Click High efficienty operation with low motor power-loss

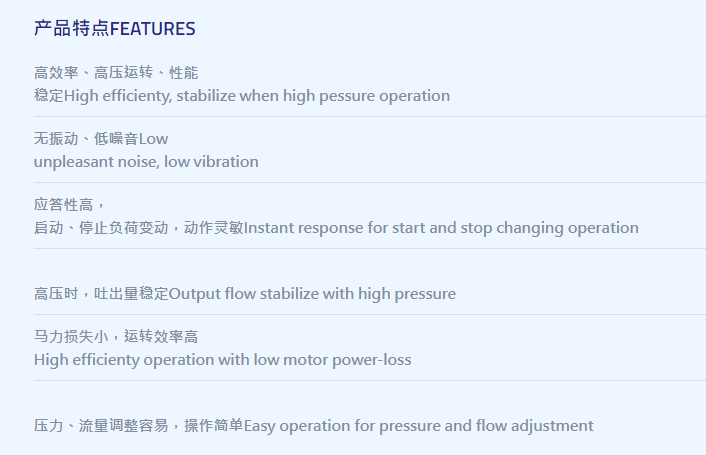click(x=222, y=360)
